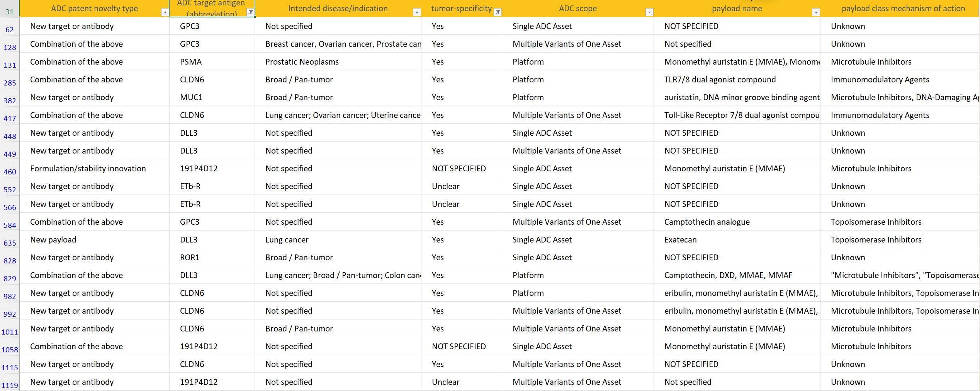
Task: Open the active ADC target antigen filter button
Action: click(x=250, y=12)
